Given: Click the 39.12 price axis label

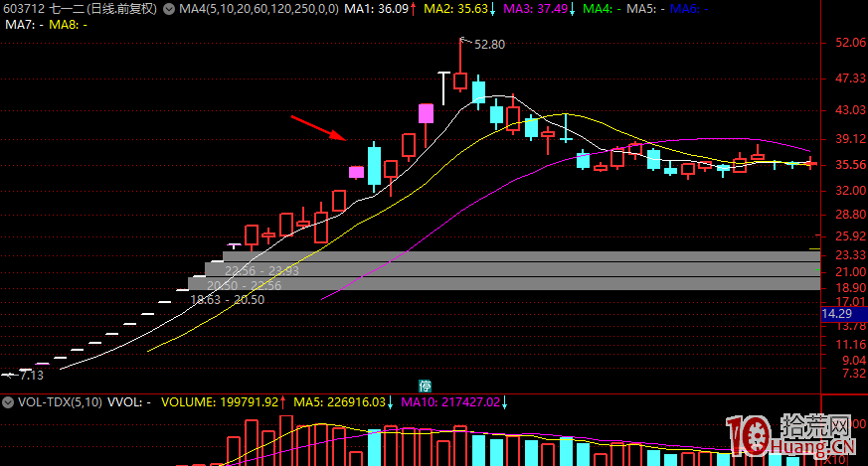Looking at the screenshot, I should (850, 139).
